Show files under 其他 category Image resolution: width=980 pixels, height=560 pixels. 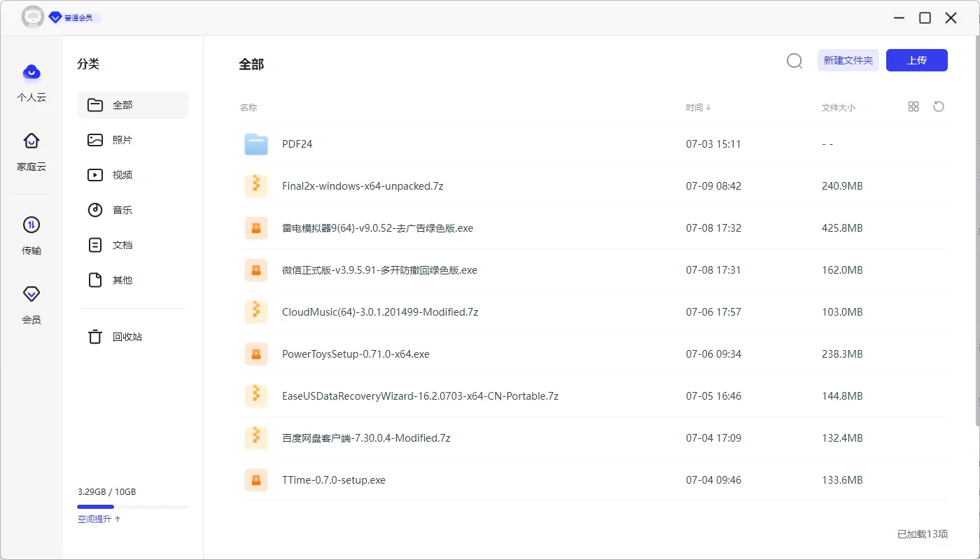click(x=122, y=279)
